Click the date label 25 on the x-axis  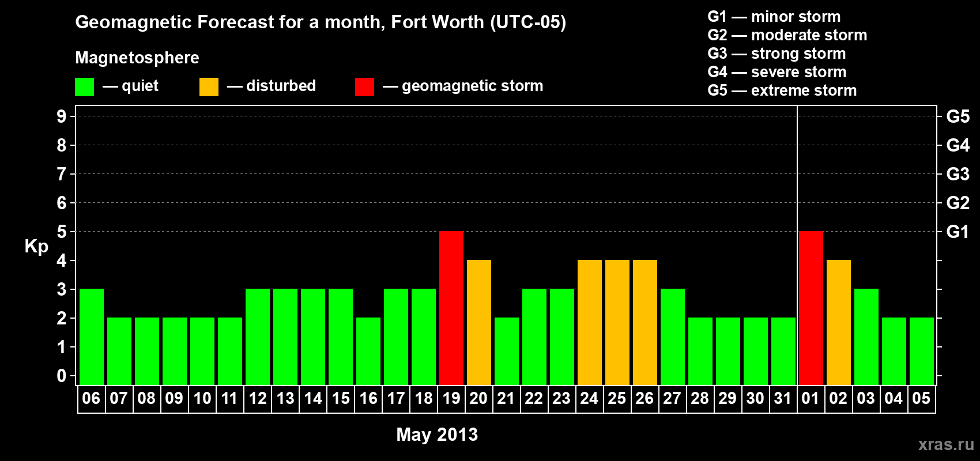coord(617,399)
